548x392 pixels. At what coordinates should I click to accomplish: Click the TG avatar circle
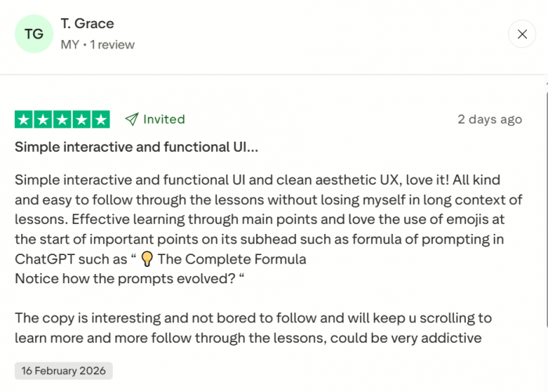coord(34,34)
